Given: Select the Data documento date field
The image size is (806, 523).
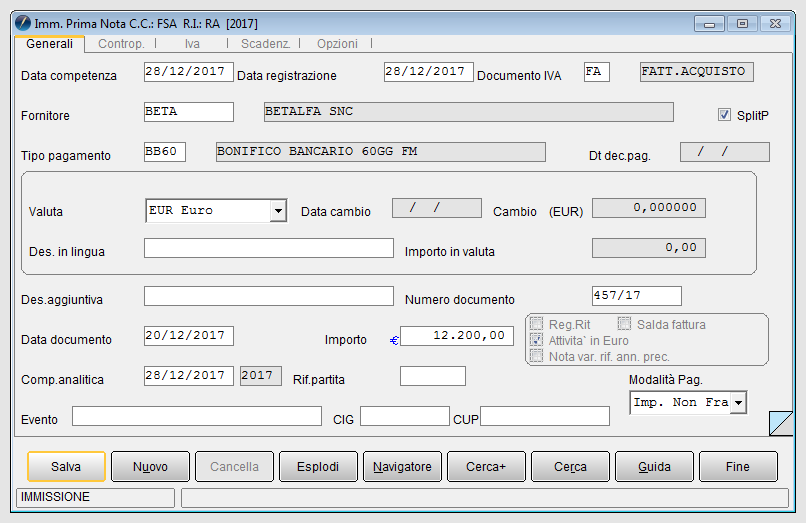Looking at the screenshot, I should (x=189, y=336).
